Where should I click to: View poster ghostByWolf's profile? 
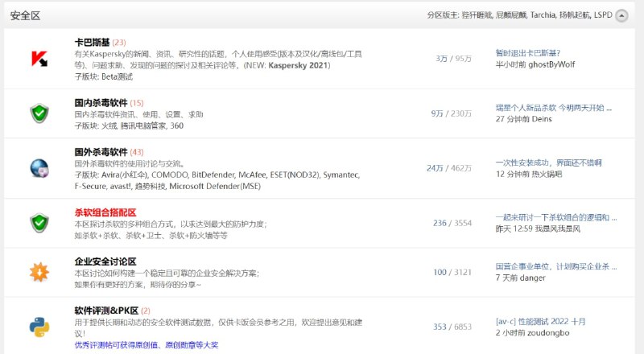pos(551,64)
